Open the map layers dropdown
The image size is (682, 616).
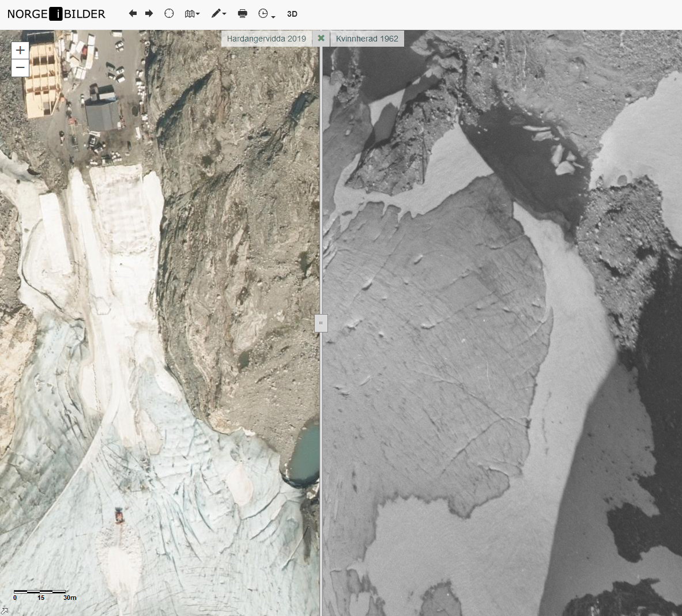point(192,14)
